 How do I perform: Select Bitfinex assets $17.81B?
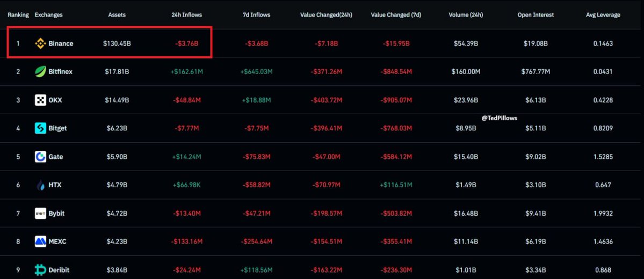[117, 71]
